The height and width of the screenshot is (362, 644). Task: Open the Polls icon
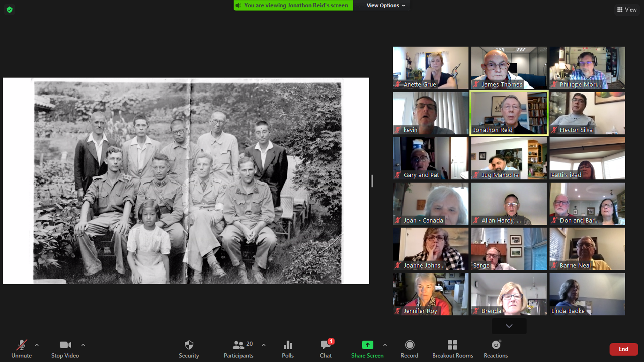point(288,349)
